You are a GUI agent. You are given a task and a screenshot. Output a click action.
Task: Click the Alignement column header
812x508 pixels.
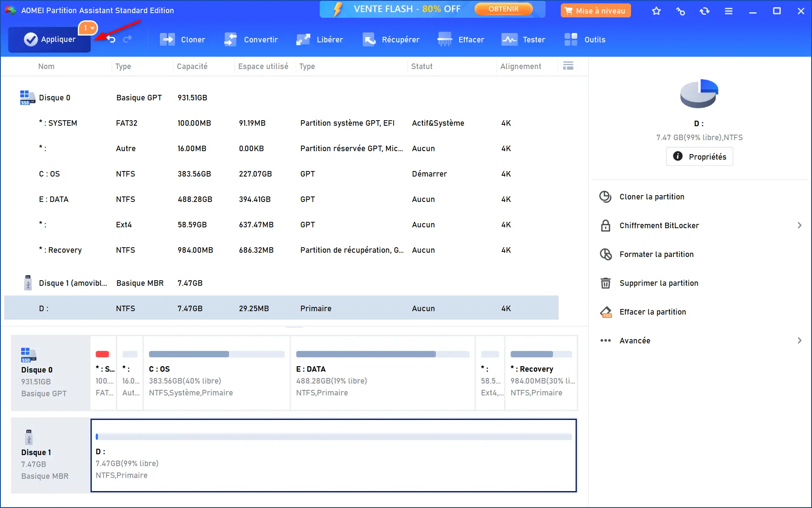coord(521,66)
